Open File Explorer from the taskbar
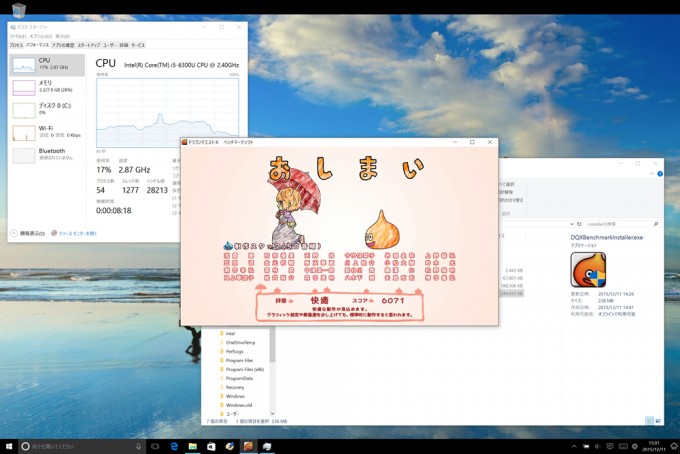Screen dimensions: 680x454 tap(193, 446)
